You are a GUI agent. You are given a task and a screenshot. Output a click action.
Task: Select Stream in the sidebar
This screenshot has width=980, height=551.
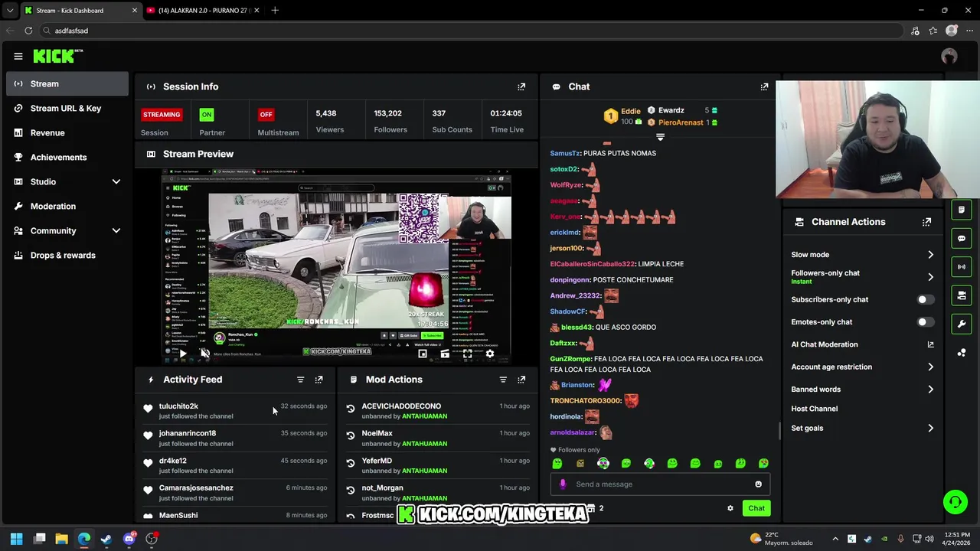[x=67, y=84]
